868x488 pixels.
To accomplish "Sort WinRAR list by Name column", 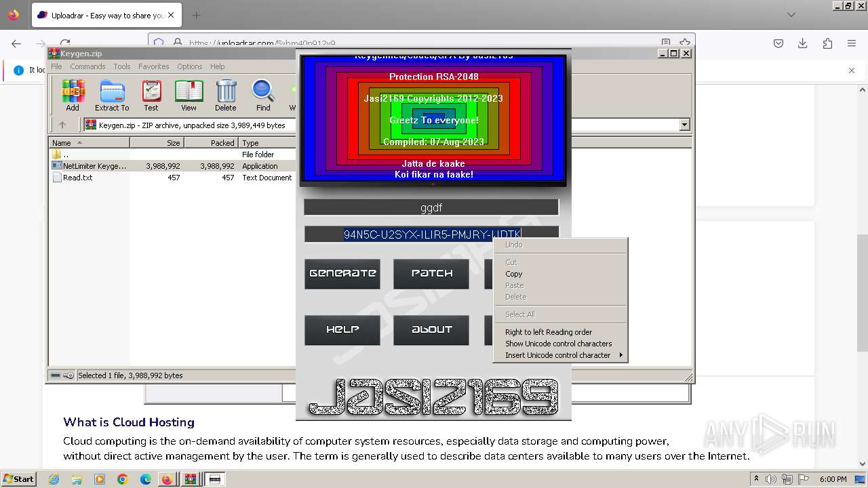I will 89,143.
